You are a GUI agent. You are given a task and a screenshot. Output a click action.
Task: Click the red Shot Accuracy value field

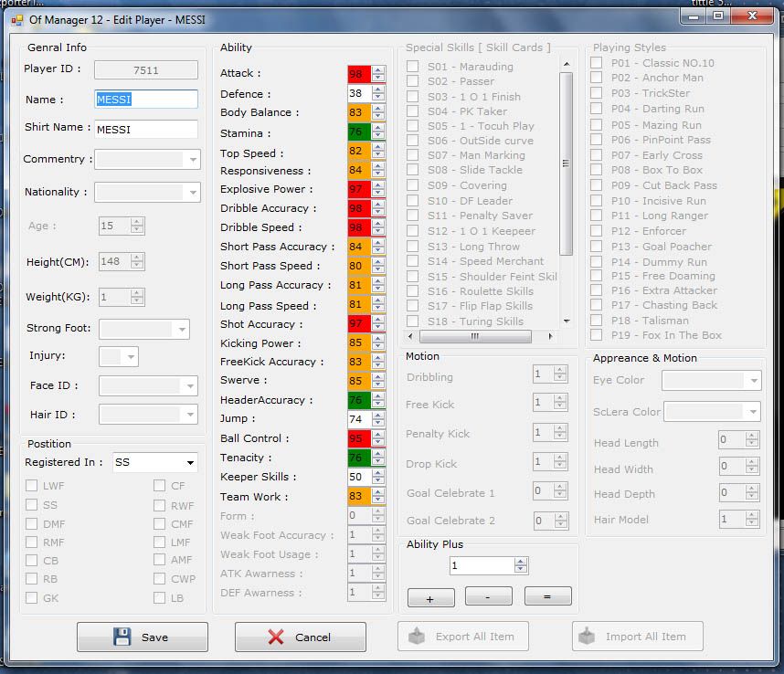click(x=358, y=324)
